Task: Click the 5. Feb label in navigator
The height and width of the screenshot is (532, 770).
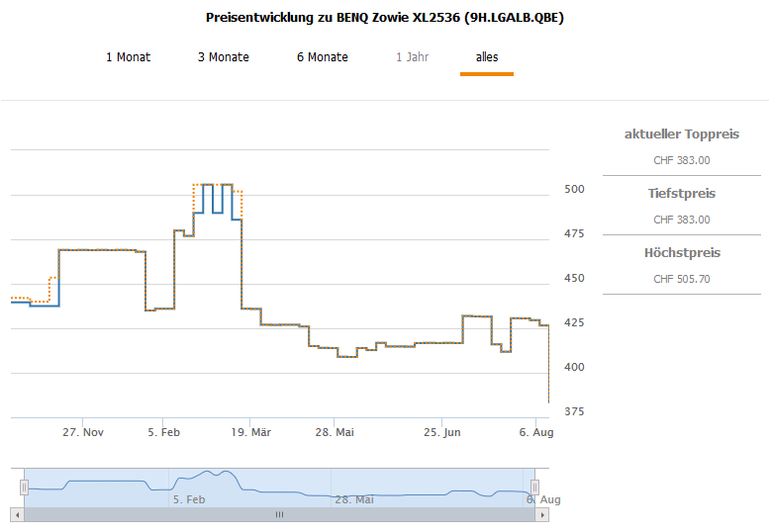Action: click(x=189, y=500)
